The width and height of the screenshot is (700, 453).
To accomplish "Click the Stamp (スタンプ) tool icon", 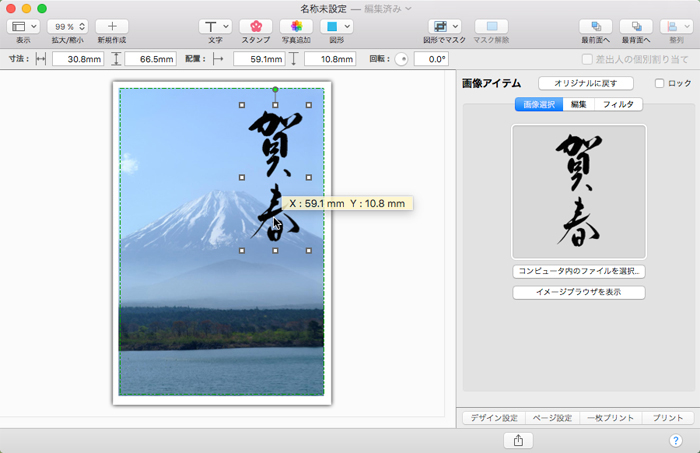I will [256, 27].
